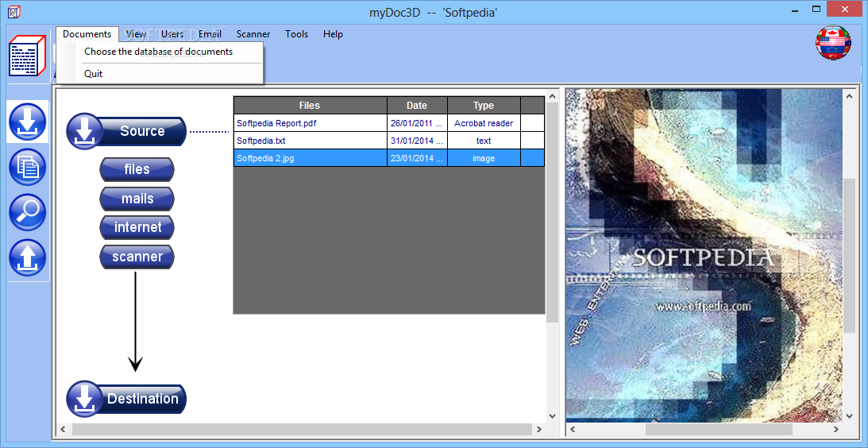Click the Source button
Screen dimensions: 868x448
pos(126,131)
